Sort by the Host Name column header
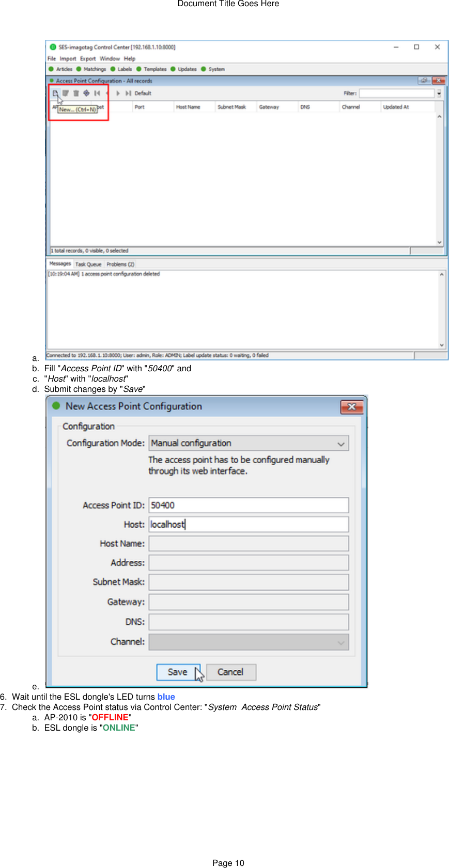Screen dimensions: 449x868 click(194, 107)
